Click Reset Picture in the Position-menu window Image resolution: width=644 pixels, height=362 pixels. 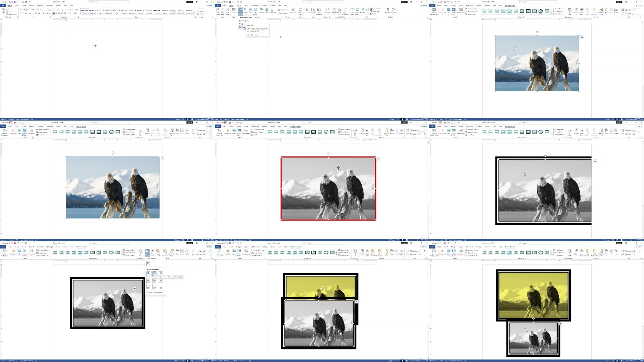pos(42,255)
